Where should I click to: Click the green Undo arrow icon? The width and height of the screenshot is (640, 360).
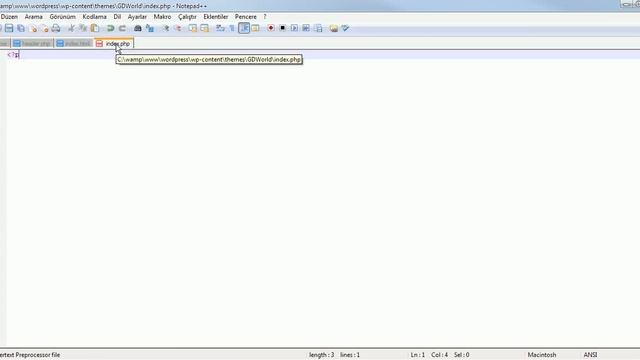(110, 28)
